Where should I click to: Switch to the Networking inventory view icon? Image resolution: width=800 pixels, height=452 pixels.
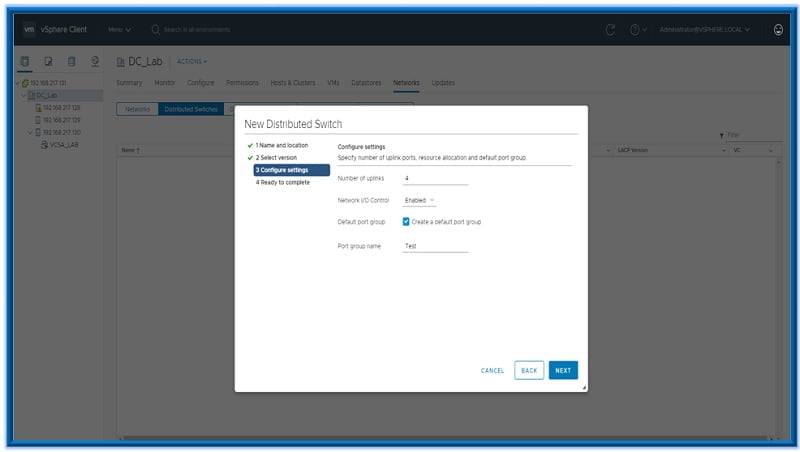click(x=95, y=62)
